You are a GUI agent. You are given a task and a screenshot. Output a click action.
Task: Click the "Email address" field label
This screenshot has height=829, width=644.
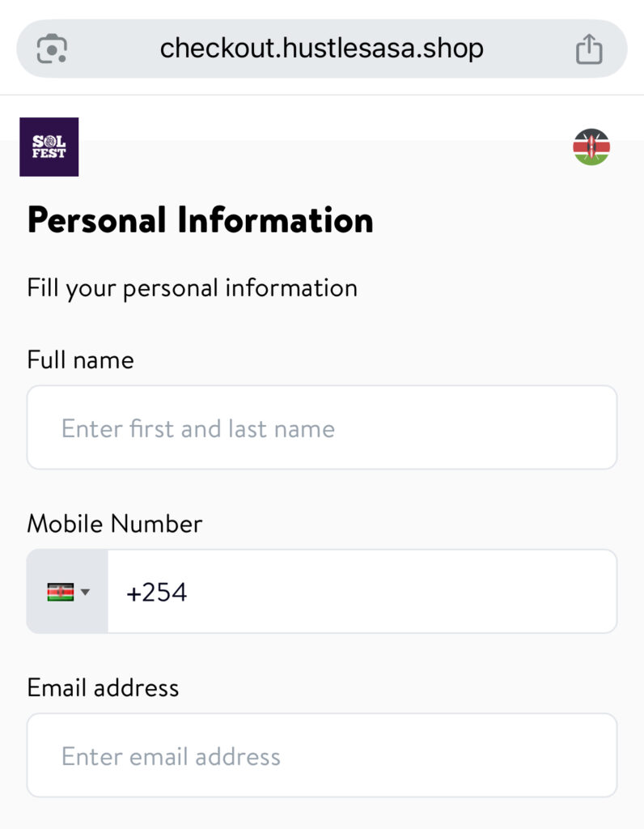103,688
